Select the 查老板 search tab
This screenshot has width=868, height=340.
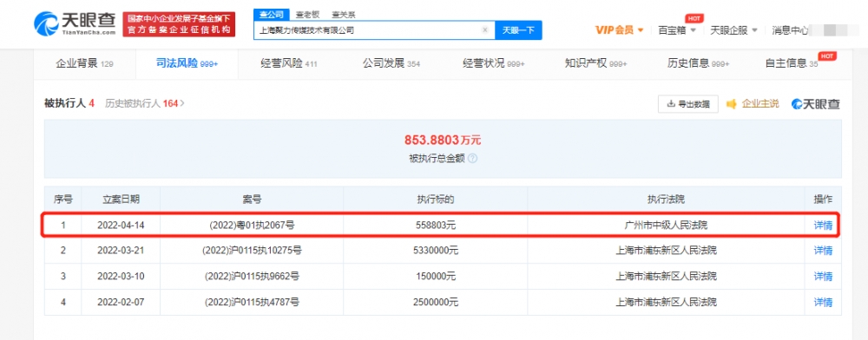(x=307, y=15)
